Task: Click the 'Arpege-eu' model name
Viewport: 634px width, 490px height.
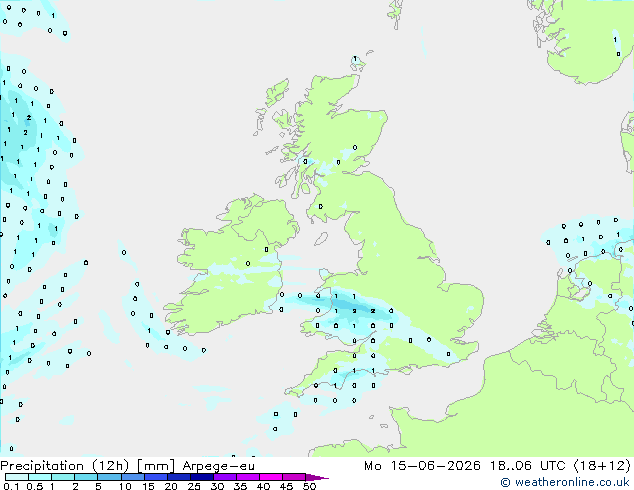Action: 218,466
